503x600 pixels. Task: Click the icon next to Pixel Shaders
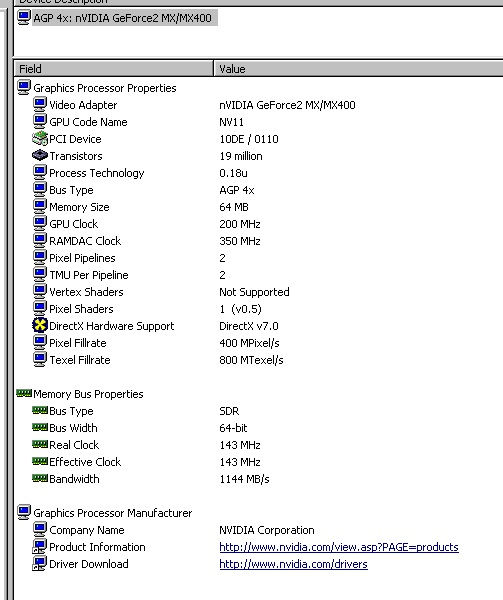[x=40, y=308]
